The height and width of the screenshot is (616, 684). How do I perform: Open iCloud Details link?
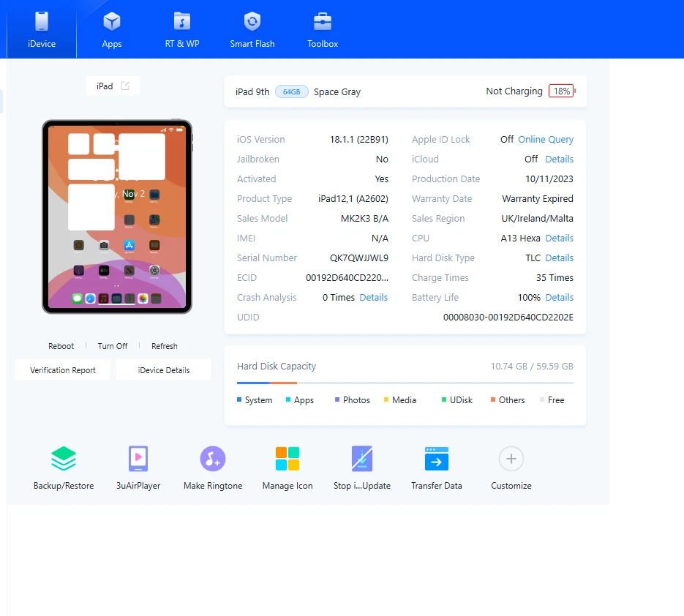(x=559, y=159)
